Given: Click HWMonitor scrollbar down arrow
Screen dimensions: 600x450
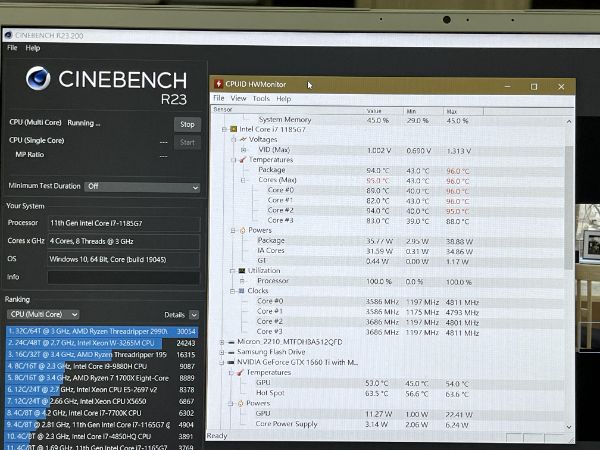Looking at the screenshot, I should [x=569, y=427].
